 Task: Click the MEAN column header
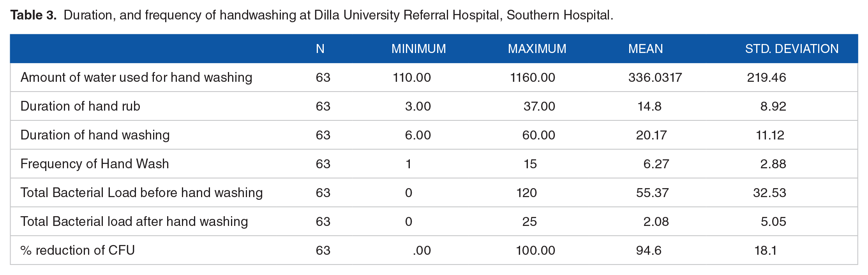pyautogui.click(x=646, y=49)
